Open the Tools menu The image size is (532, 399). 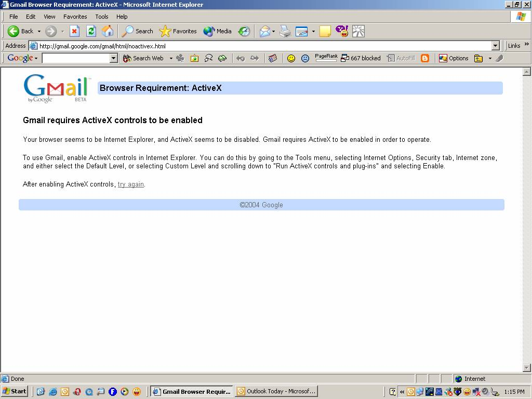[x=101, y=17]
